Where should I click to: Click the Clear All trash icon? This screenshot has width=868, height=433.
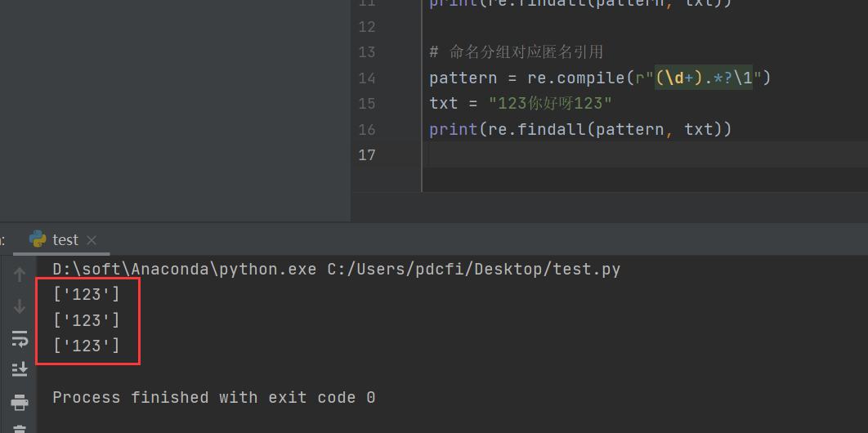click(x=20, y=428)
